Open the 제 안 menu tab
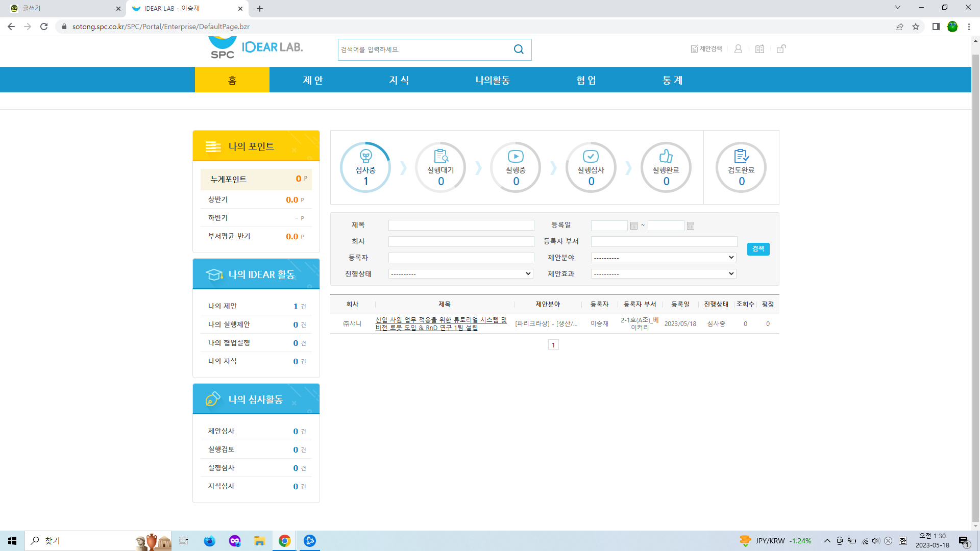This screenshot has width=980, height=551. coord(312,80)
